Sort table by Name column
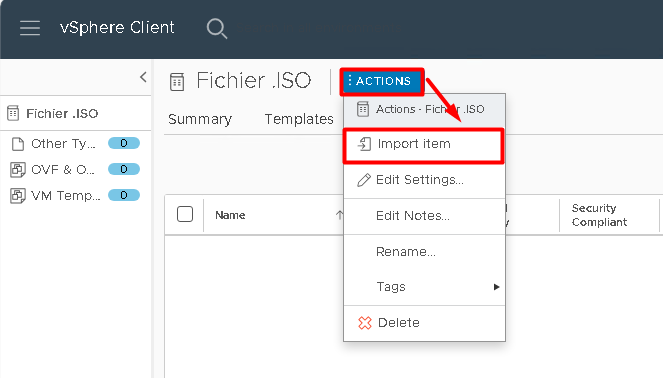 230,215
